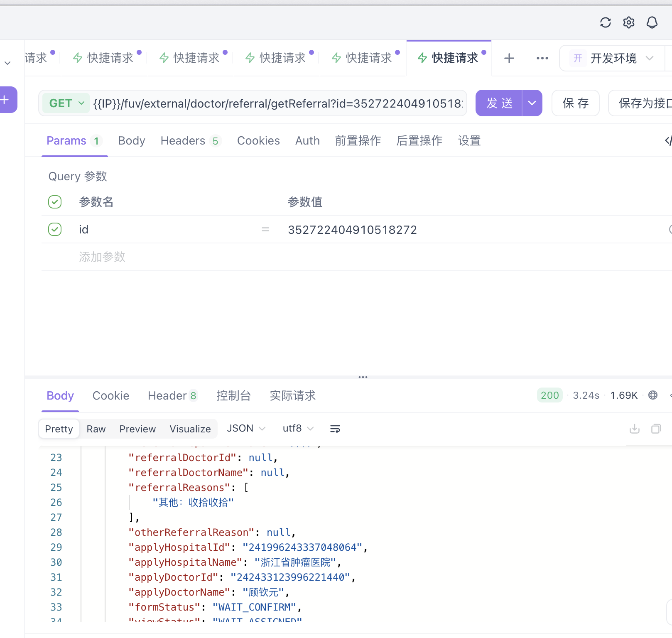Click the 200 status code badge

[550, 395]
